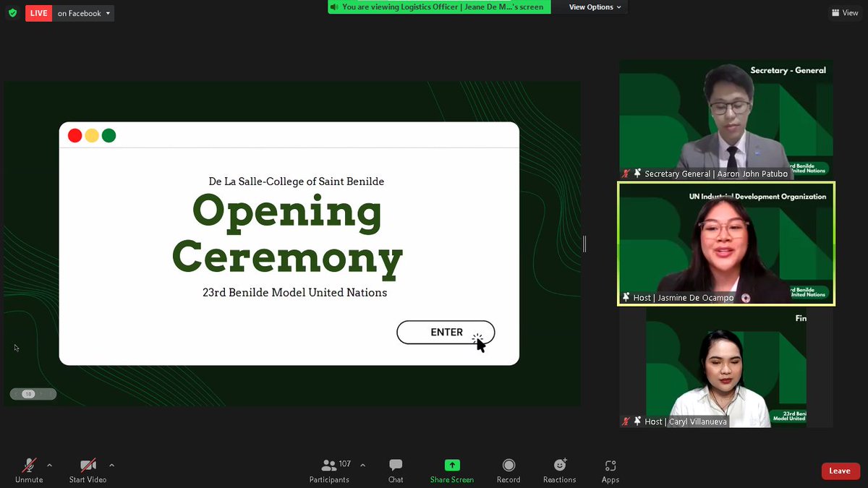Click the green encryption shield icon
The image size is (868, 488).
[x=13, y=13]
